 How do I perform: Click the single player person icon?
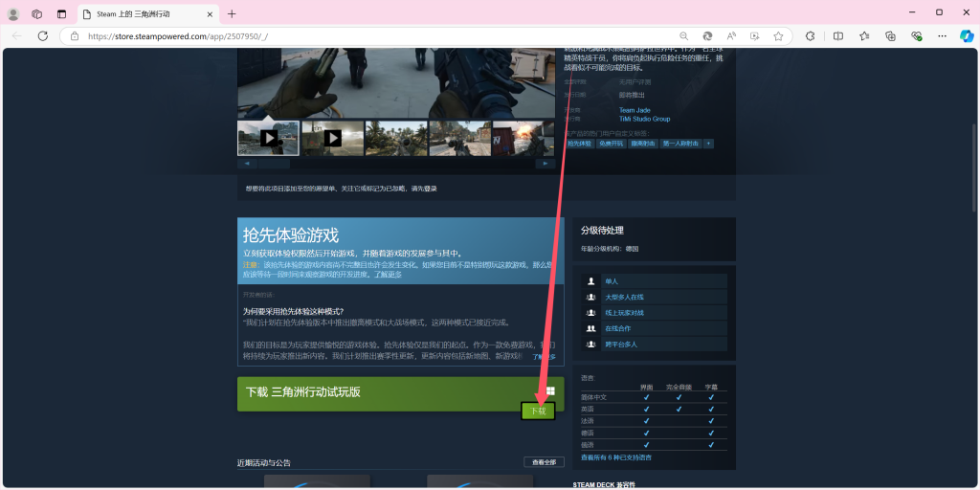(590, 281)
